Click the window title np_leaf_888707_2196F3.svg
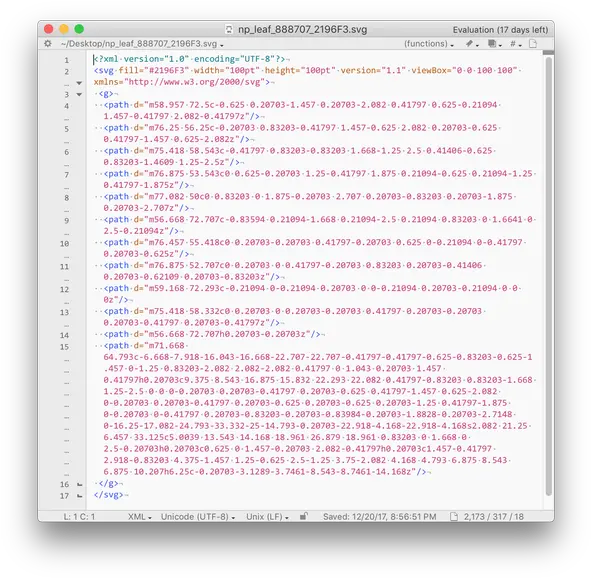The image size is (591, 578). click(x=303, y=29)
